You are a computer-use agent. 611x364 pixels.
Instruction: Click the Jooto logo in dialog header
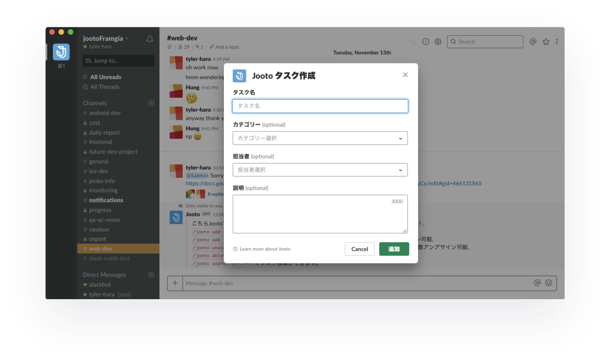239,76
